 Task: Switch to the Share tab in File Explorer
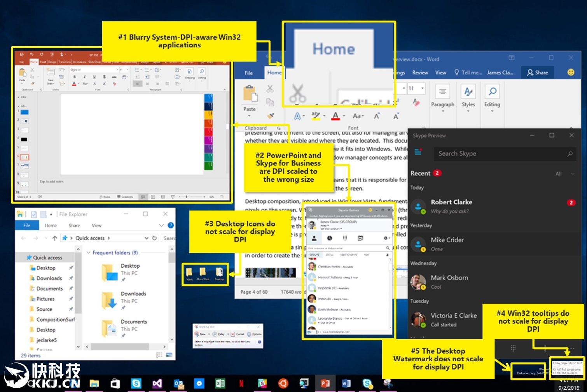(74, 225)
